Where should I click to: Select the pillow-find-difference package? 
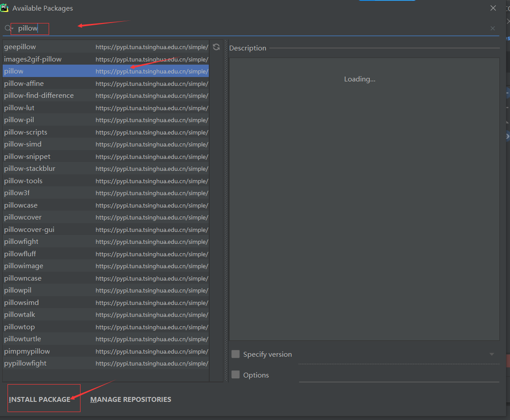(106, 96)
